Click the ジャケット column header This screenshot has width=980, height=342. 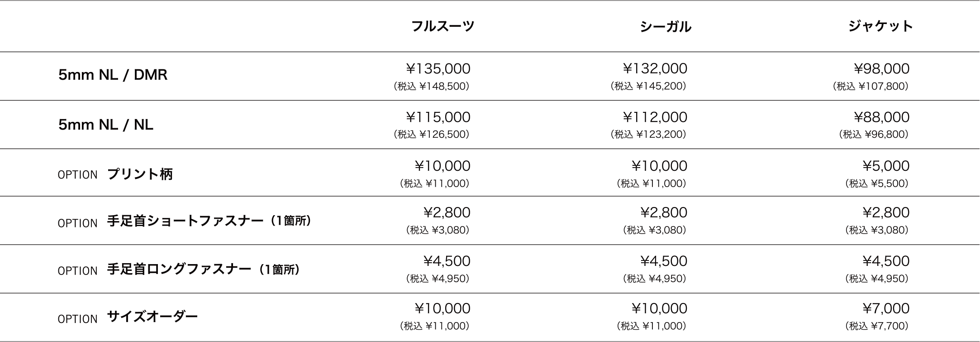880,26
